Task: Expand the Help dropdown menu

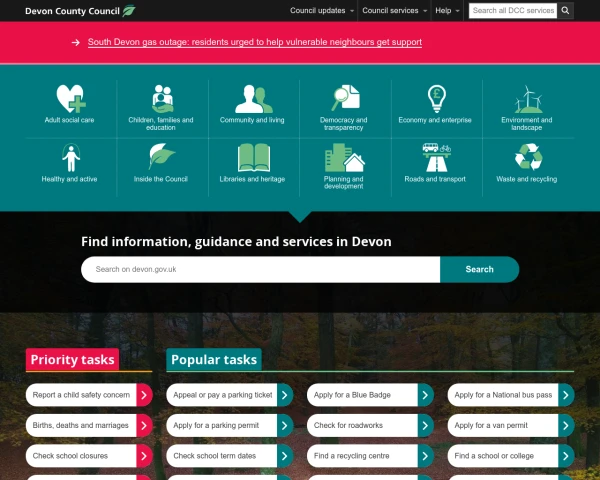Action: (447, 11)
